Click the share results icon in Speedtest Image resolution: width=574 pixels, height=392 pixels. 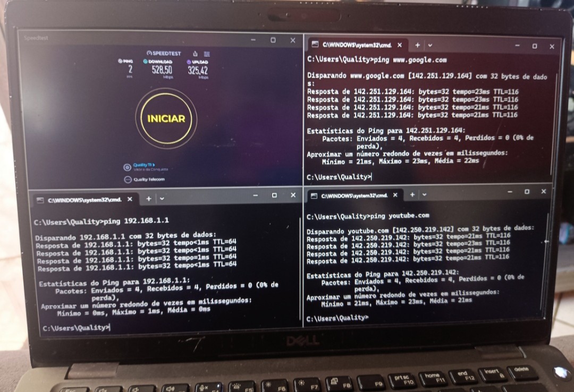[x=196, y=54]
